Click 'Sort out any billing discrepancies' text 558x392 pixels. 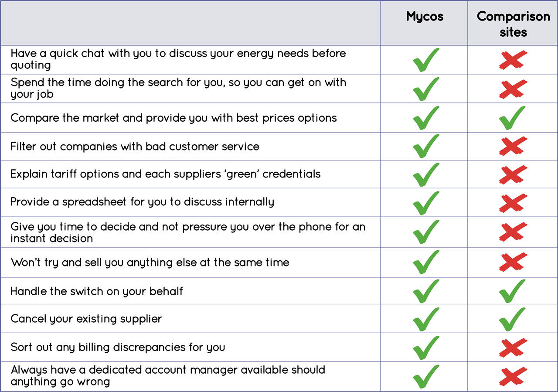[118, 348]
